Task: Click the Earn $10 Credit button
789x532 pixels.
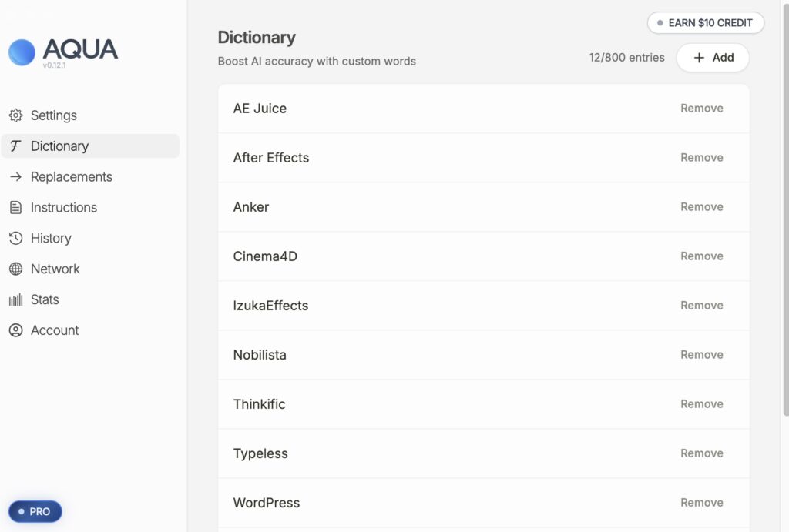Action: [705, 23]
